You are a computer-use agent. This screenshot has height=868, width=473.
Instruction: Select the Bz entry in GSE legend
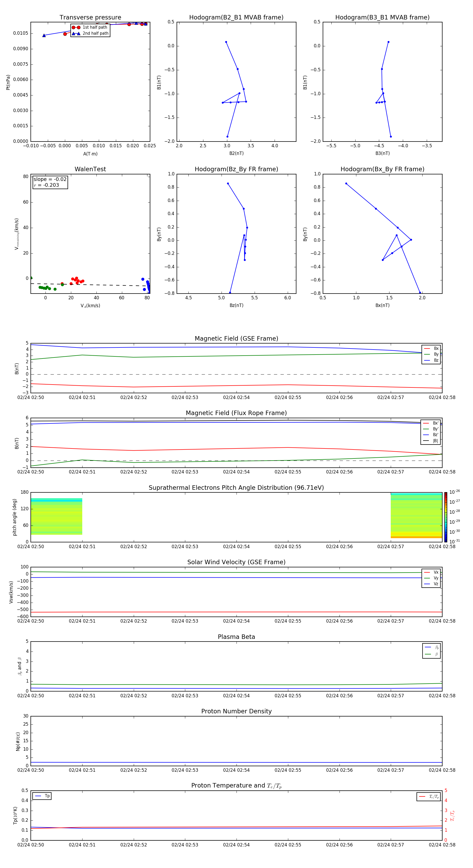(431, 360)
